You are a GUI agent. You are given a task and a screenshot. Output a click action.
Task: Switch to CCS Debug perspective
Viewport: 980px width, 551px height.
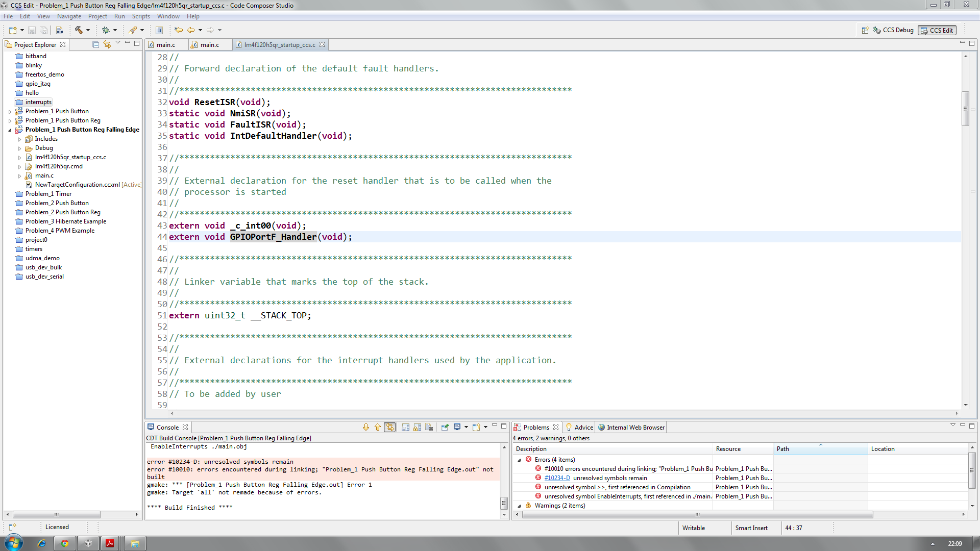click(893, 30)
